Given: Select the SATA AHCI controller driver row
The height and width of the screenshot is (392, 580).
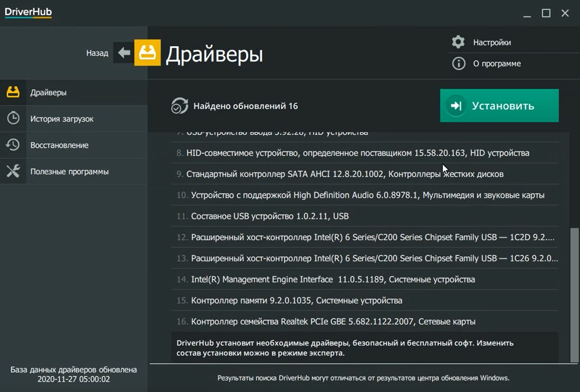Looking at the screenshot, I should [345, 174].
